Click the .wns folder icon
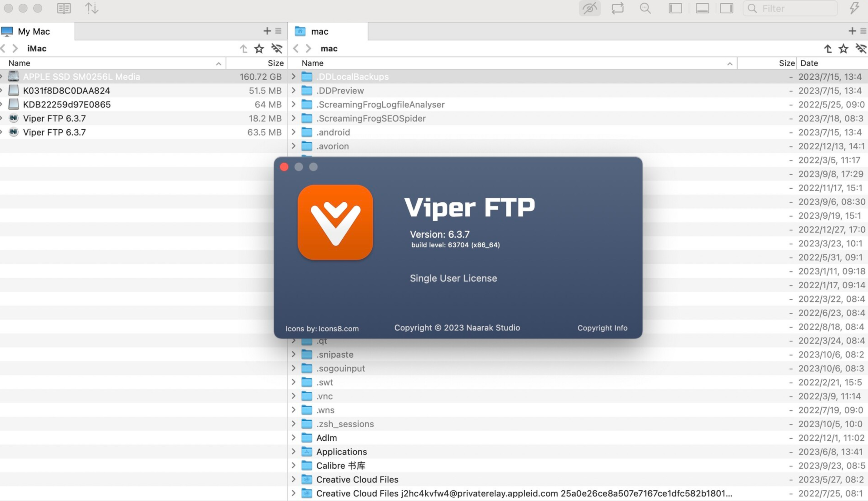Image resolution: width=868 pixels, height=501 pixels. click(x=307, y=410)
